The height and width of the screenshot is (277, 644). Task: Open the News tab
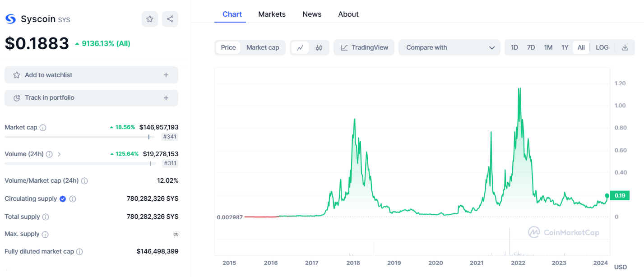[312, 14]
